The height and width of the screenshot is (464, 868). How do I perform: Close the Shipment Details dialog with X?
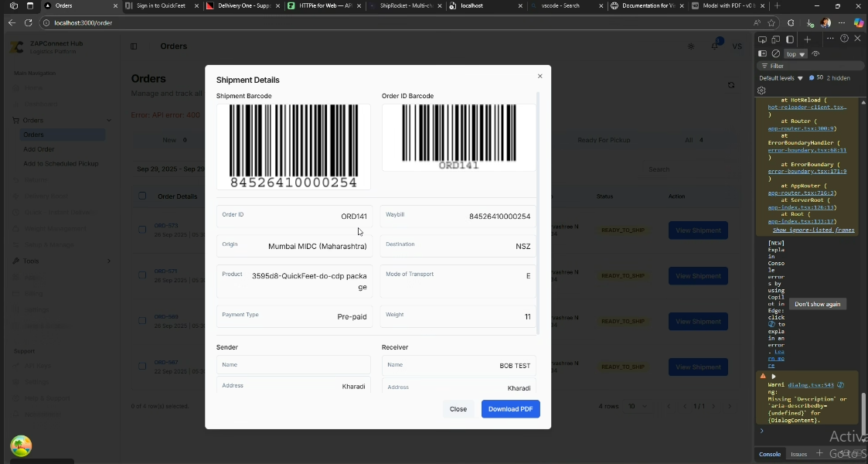540,76
